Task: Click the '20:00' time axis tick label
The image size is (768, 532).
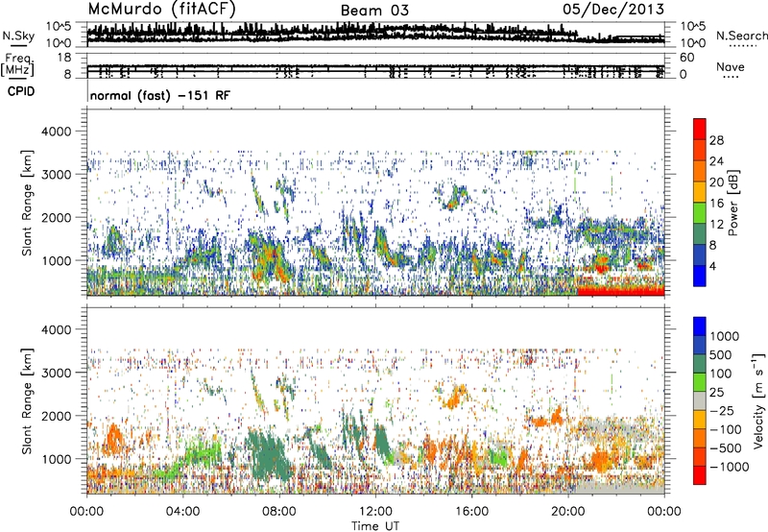Action: 568,512
